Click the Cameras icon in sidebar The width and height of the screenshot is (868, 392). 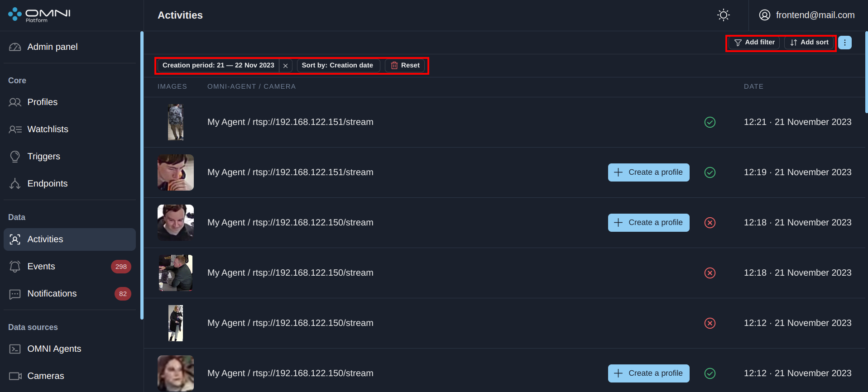coord(15,376)
